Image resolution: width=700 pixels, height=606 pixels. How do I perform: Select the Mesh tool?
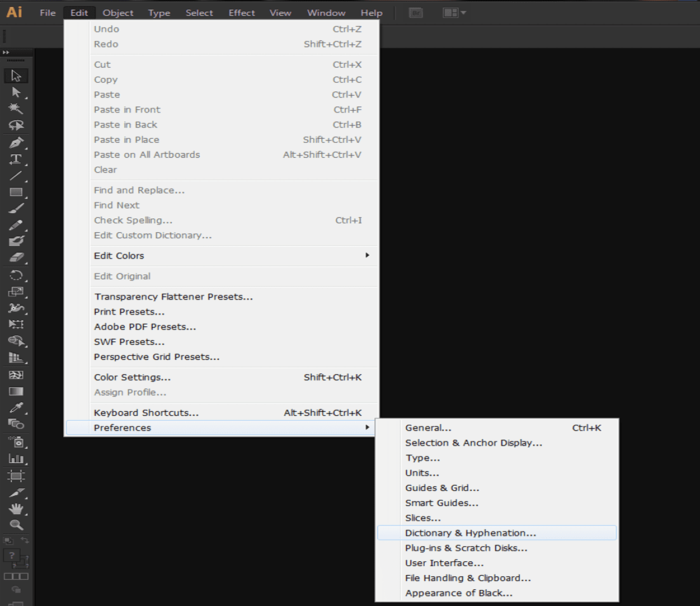pos(16,375)
